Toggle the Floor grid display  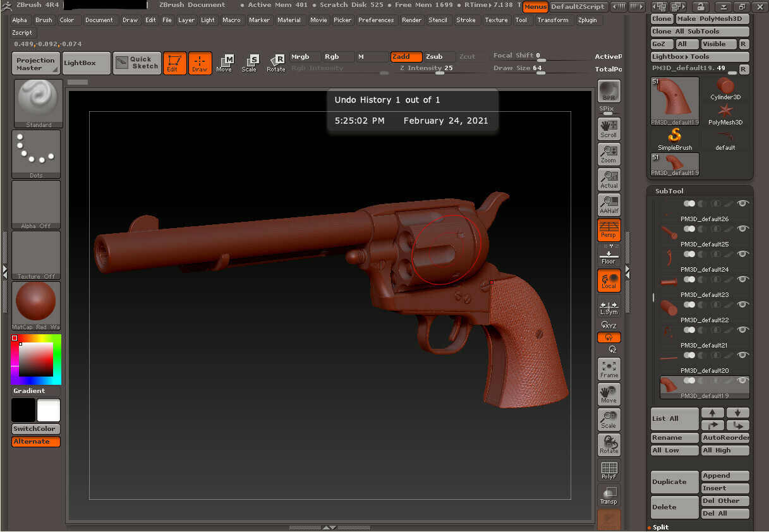(609, 255)
